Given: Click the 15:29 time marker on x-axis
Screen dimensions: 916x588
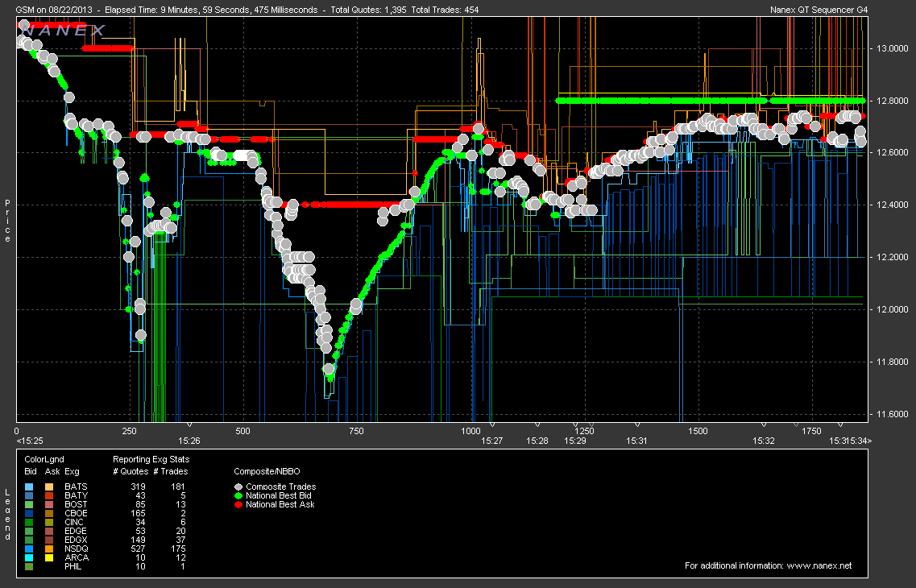Looking at the screenshot, I should point(575,441).
